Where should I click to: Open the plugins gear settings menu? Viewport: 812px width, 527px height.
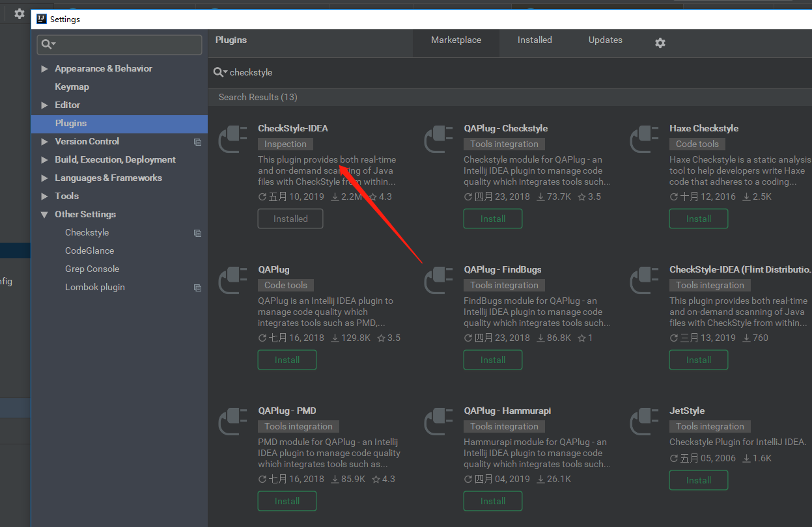(x=660, y=43)
